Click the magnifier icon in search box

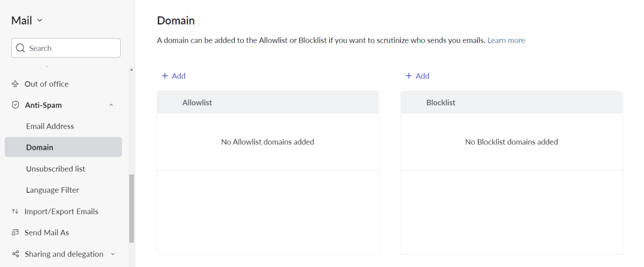click(20, 48)
